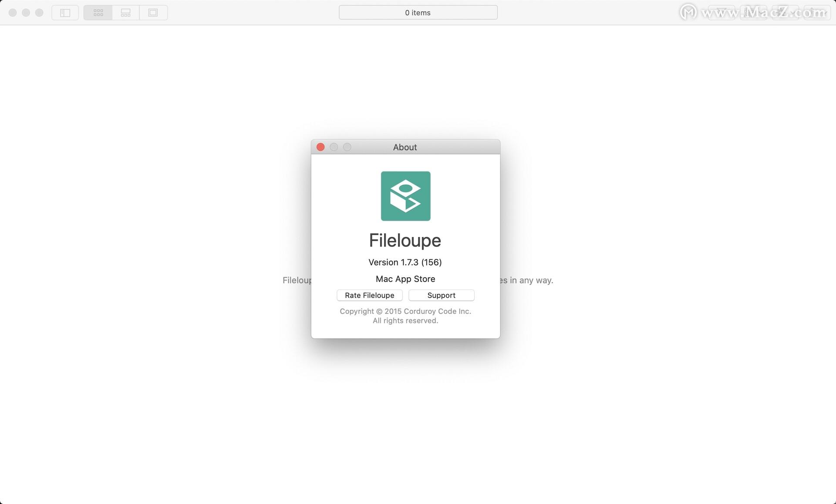836x504 pixels.
Task: Click the items count display field
Action: pyautogui.click(x=418, y=11)
